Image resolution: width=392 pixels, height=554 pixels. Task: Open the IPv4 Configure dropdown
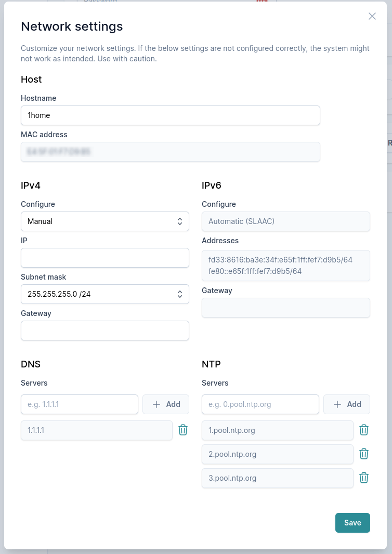coord(104,221)
